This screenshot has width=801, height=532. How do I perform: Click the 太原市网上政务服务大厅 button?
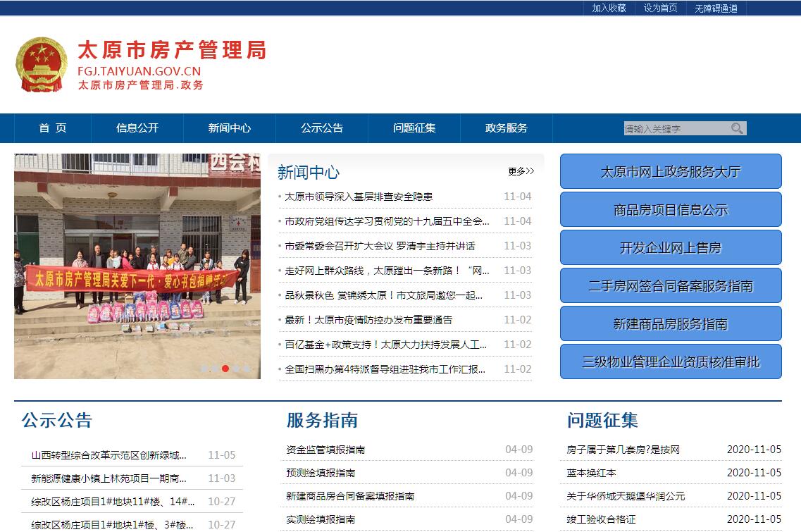[x=671, y=172]
